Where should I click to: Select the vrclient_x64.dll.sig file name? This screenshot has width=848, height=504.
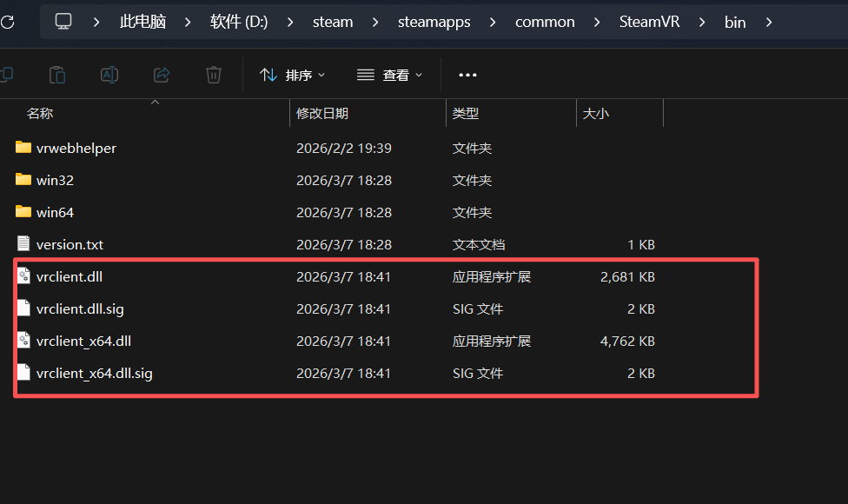click(x=95, y=373)
